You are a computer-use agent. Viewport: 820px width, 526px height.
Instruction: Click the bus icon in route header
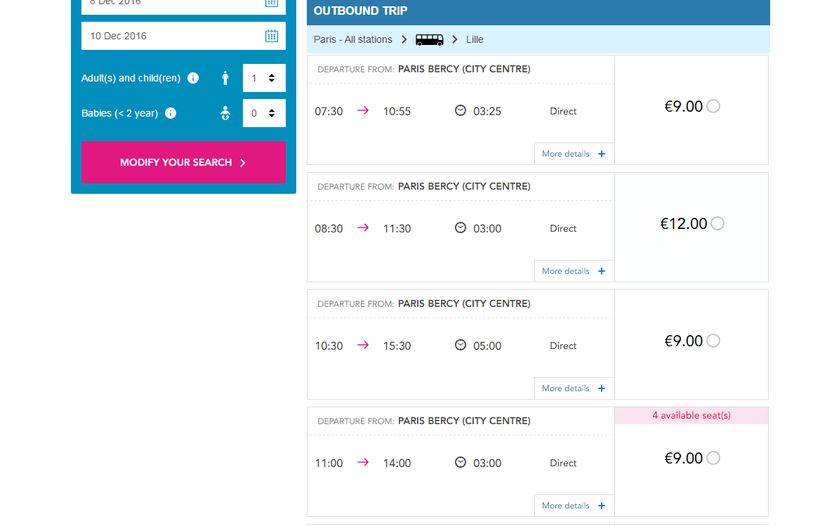click(429, 40)
